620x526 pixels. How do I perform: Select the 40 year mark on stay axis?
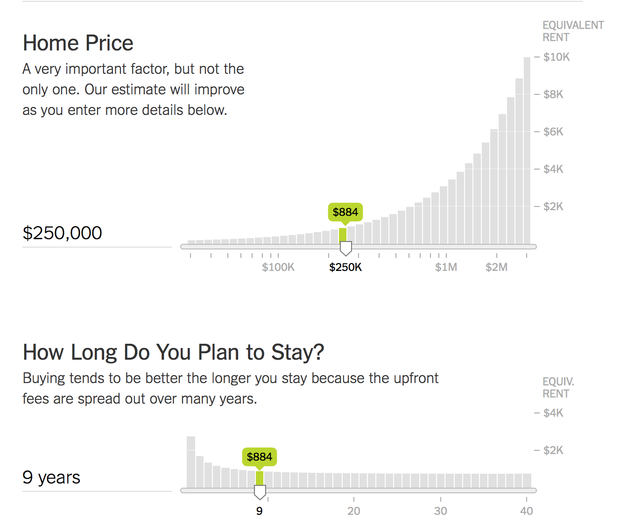(x=527, y=511)
